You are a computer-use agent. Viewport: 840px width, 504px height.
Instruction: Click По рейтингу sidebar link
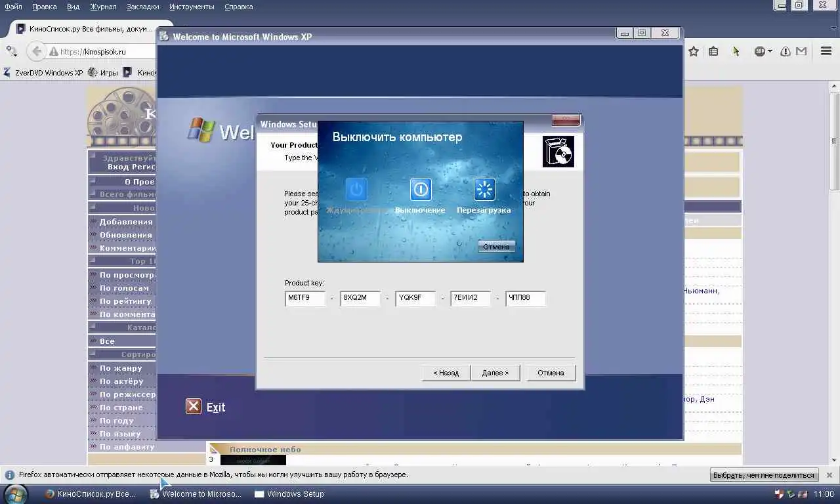pos(125,301)
